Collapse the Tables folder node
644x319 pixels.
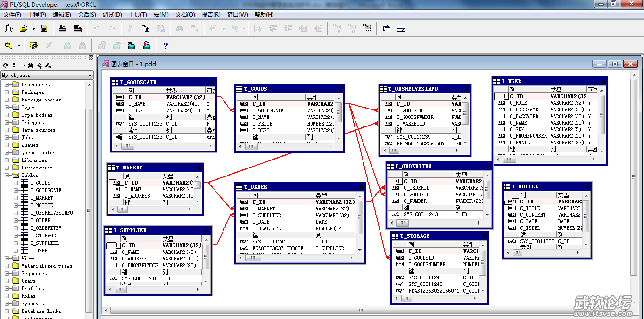(x=7, y=176)
